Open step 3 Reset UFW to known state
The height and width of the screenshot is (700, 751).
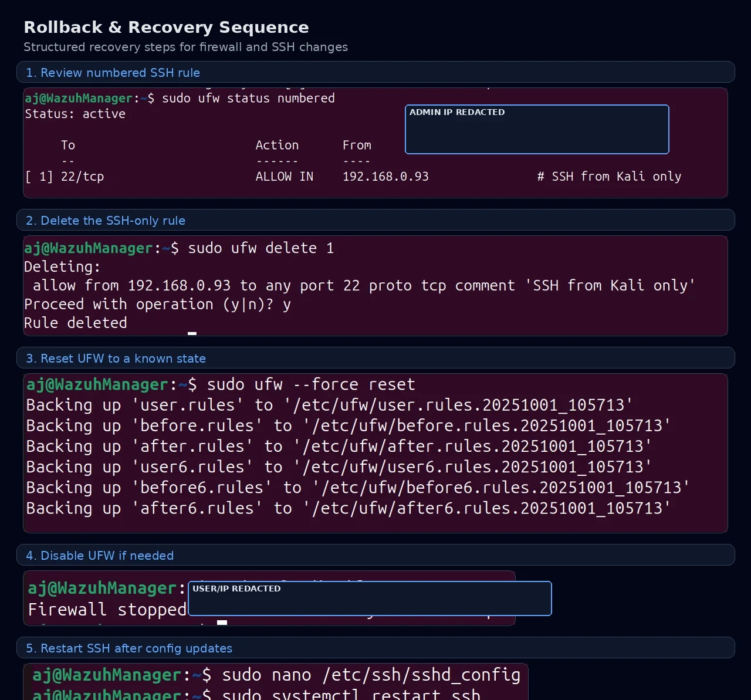(375, 358)
